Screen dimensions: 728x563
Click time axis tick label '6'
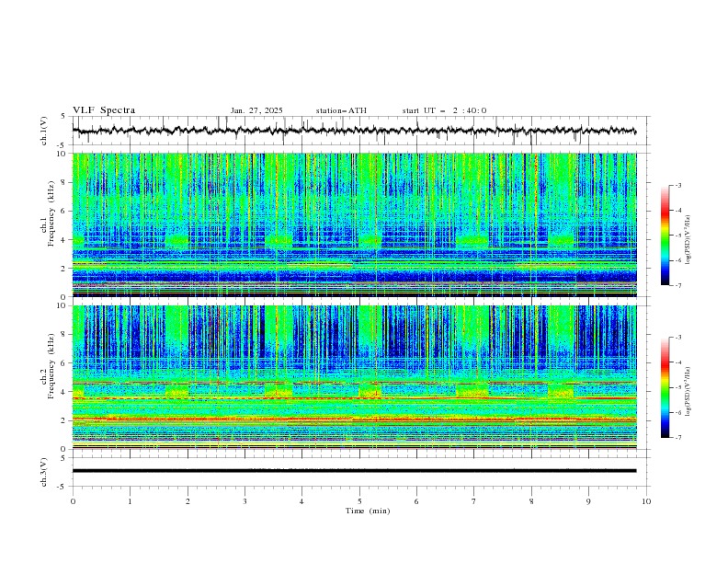tap(416, 501)
